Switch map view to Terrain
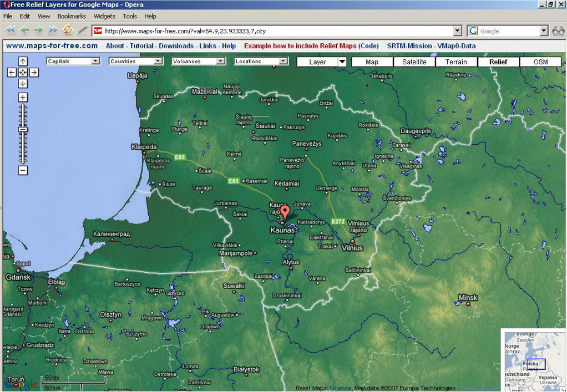Image resolution: width=567 pixels, height=392 pixels. 456,62
